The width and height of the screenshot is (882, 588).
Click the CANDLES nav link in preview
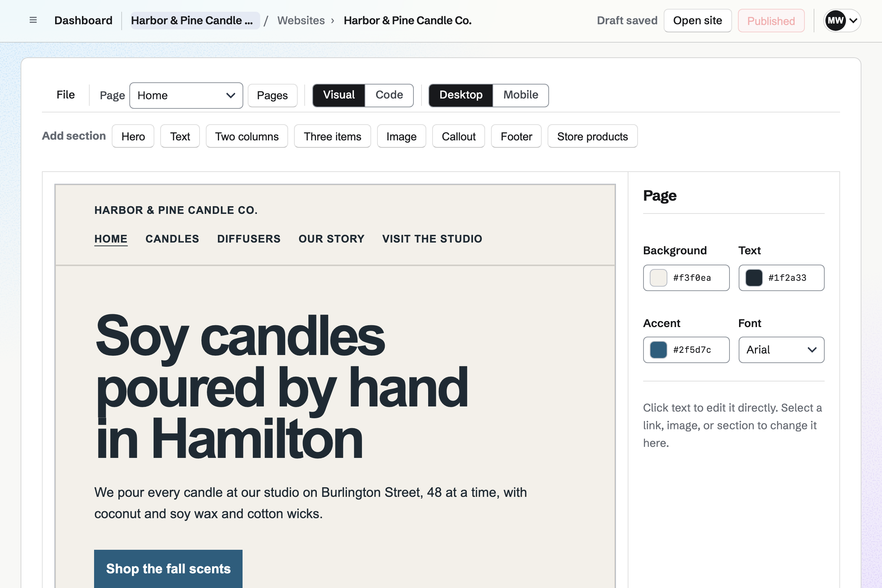172,239
